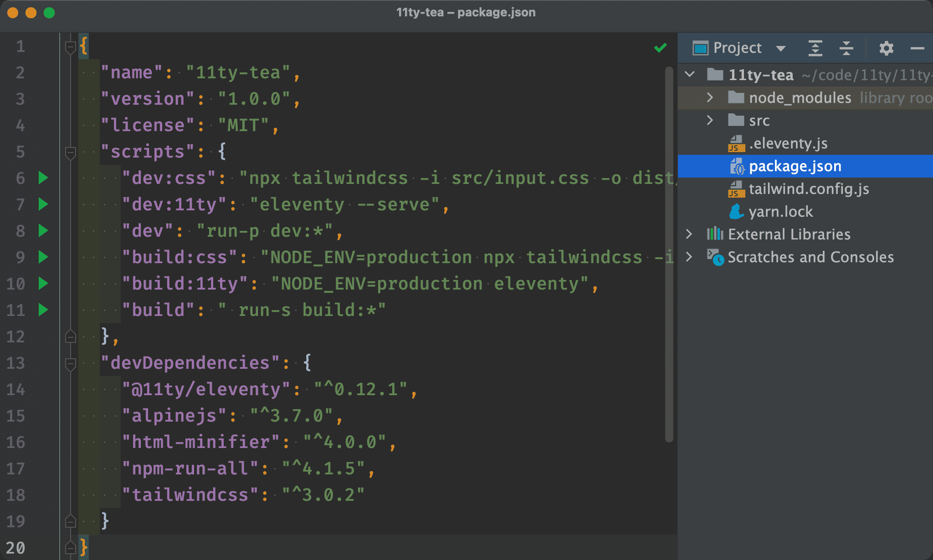Click the "devDependencies" key
The width and height of the screenshot is (933, 560).
(x=190, y=363)
